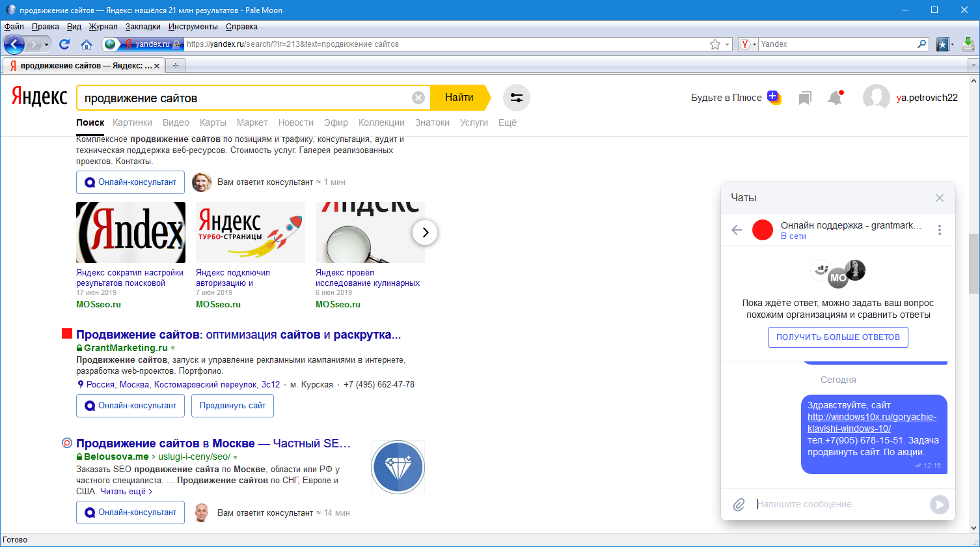Open the chat options three-dot menu
Image resolution: width=980 pixels, height=547 pixels.
pyautogui.click(x=940, y=230)
